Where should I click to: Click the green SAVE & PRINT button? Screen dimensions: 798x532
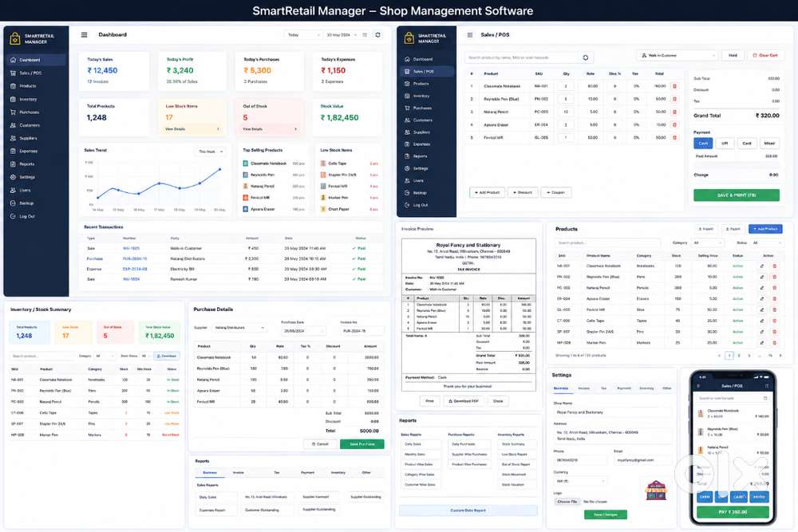[736, 195]
